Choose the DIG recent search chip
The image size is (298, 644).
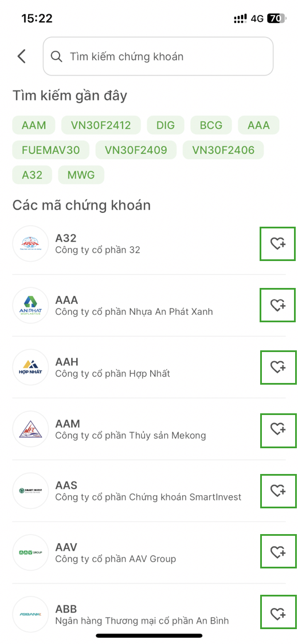pos(165,125)
